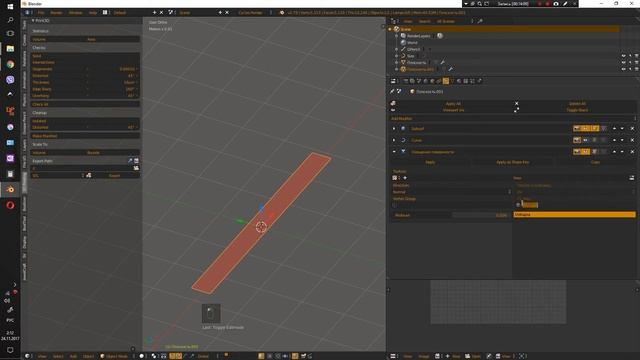Adjust the displace Strength orange slider
Viewport: 640px width, 360px height.
[574, 215]
